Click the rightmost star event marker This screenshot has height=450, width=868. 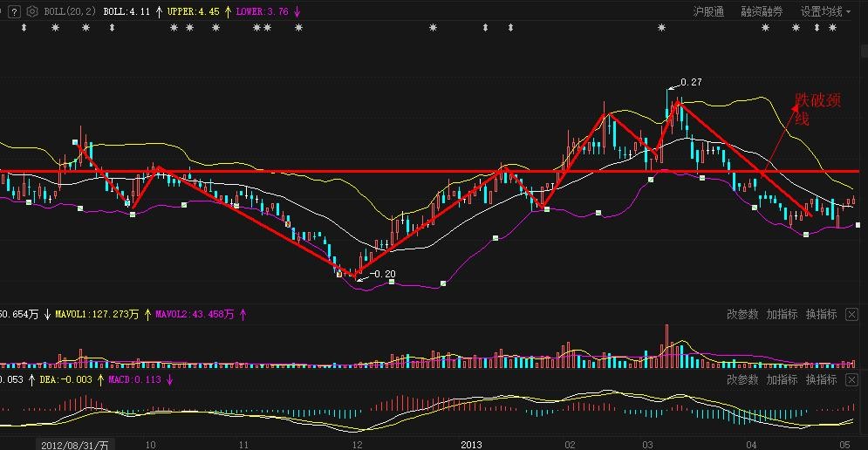pos(831,28)
